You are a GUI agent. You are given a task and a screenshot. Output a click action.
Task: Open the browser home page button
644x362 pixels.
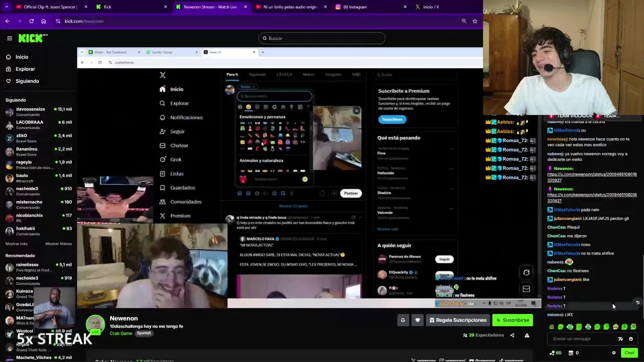pos(43,21)
